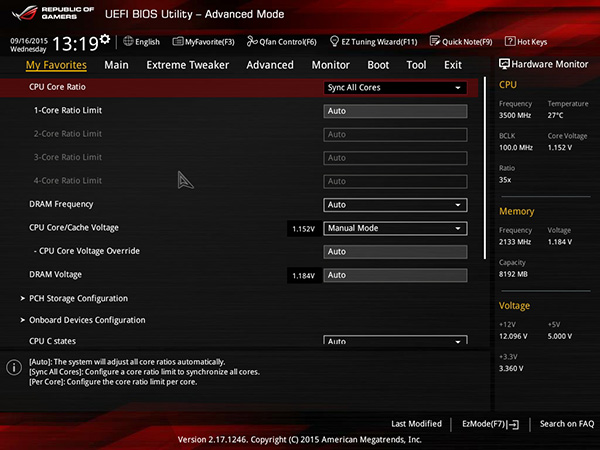Screen dimensions: 600x450
Task: Click the DRAM Voltage input field
Action: [x=395, y=275]
